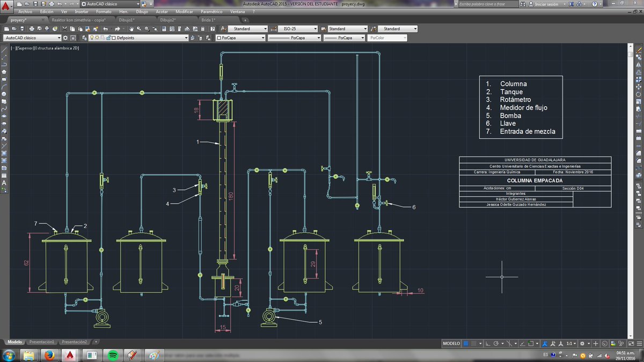Select the Multiline Text A tool

4,183
